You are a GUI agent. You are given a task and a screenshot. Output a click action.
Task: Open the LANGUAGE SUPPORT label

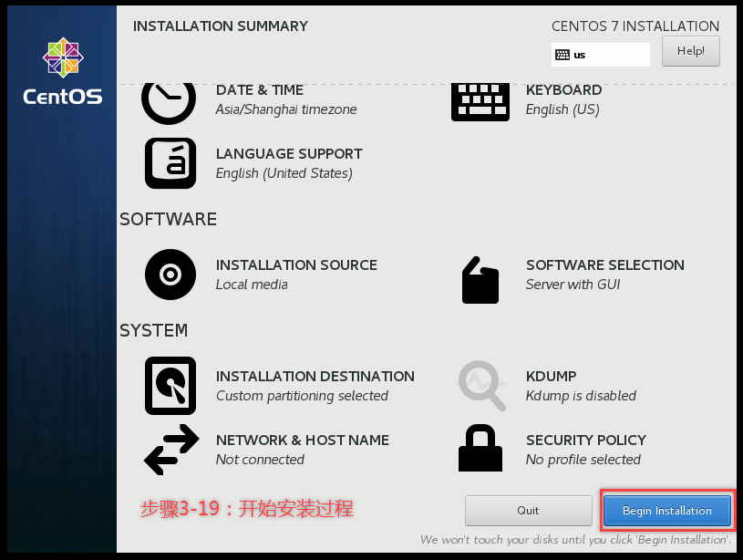[x=289, y=154]
